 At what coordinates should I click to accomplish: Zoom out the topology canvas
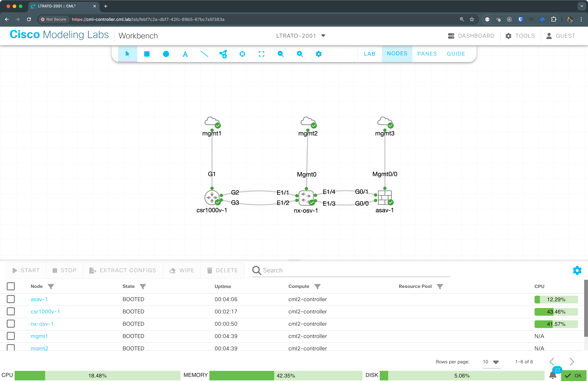[x=280, y=54]
